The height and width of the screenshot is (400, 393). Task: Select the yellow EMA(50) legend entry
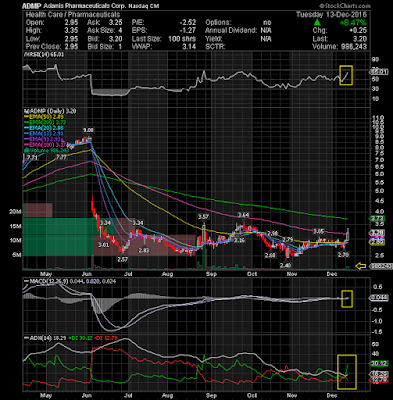[45, 117]
